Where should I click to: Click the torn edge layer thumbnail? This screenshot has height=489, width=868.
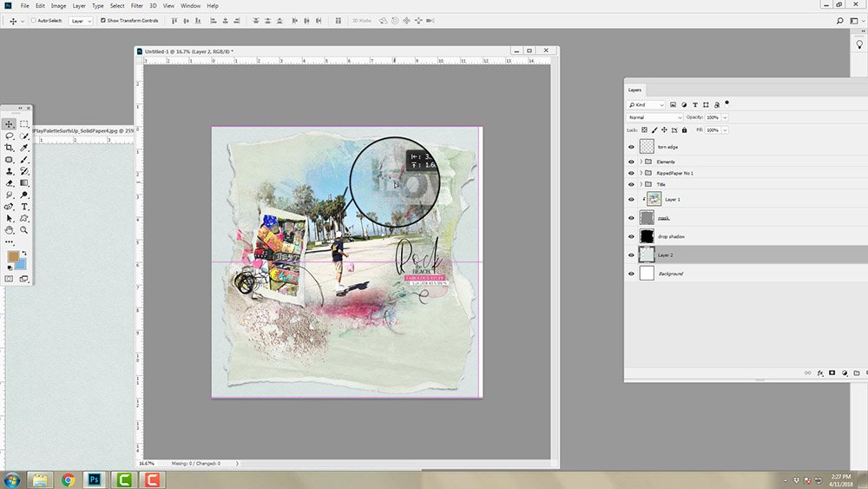647,147
